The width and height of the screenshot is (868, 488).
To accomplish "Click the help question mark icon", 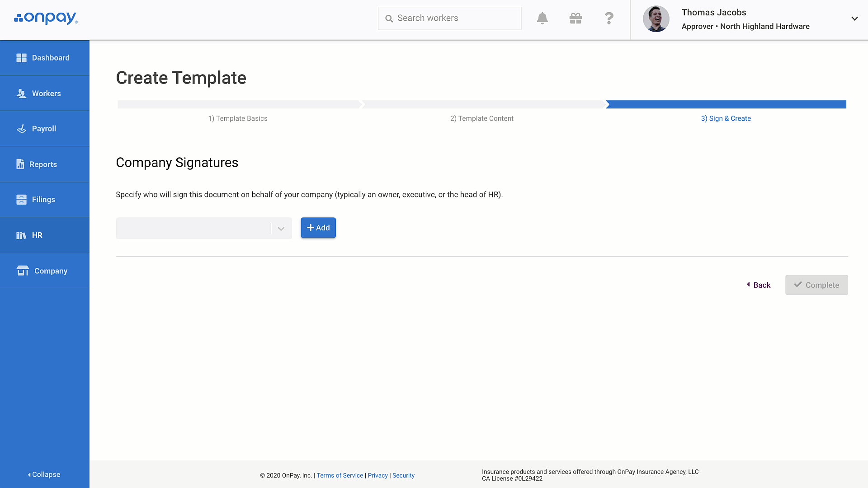I will tap(609, 18).
